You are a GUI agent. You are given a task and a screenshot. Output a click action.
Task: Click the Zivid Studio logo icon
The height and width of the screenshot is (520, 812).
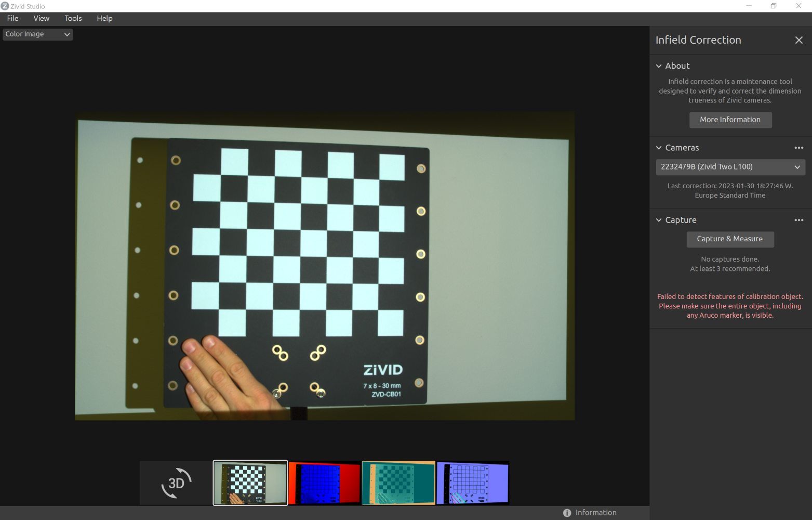pyautogui.click(x=5, y=6)
